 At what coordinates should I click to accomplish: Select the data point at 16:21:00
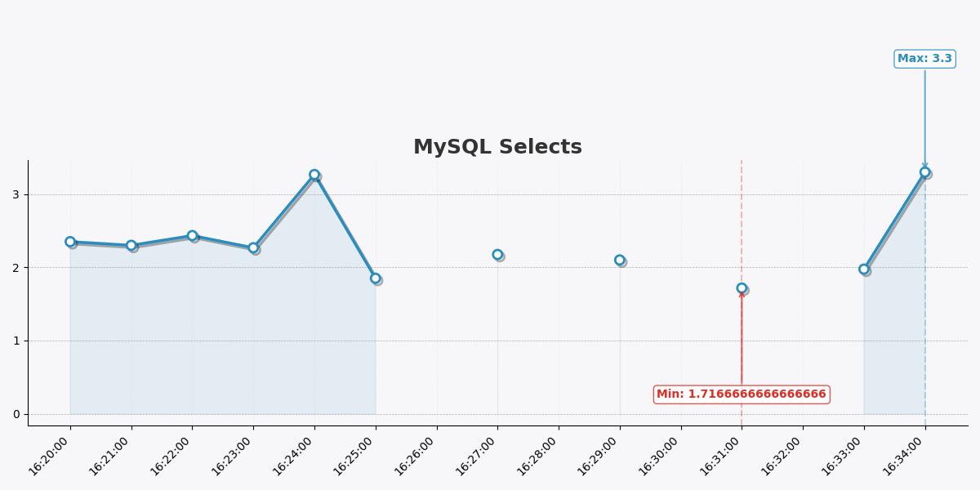131,245
